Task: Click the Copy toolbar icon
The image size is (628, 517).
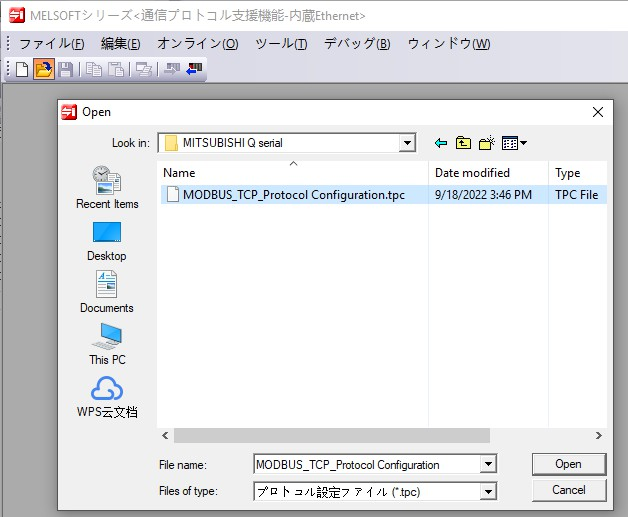Action: [x=94, y=69]
